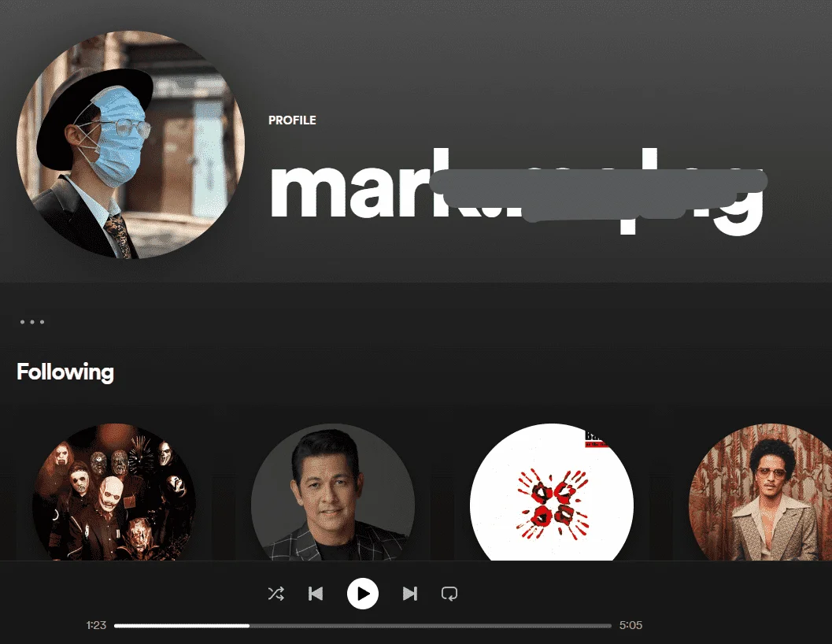Start playback with the play button

(x=363, y=594)
